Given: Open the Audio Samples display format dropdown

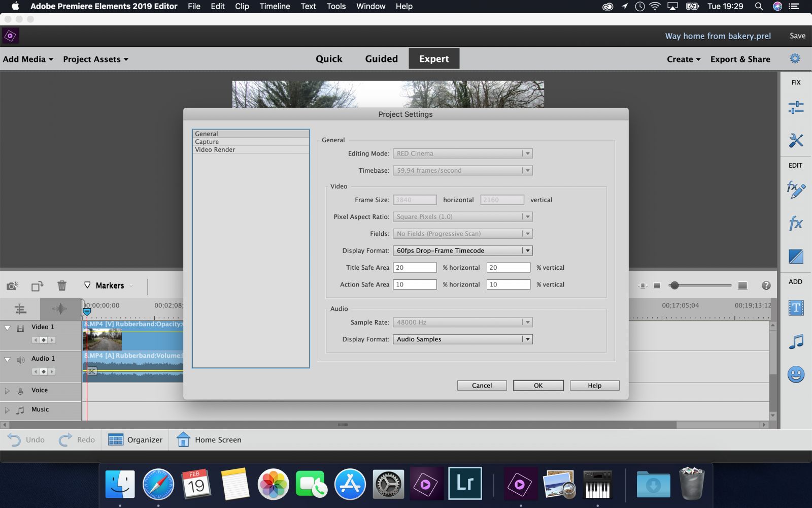Looking at the screenshot, I should pyautogui.click(x=463, y=339).
